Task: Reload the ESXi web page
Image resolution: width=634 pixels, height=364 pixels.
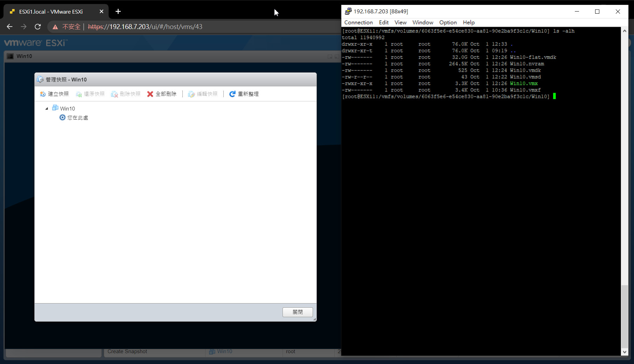Action: click(x=38, y=27)
